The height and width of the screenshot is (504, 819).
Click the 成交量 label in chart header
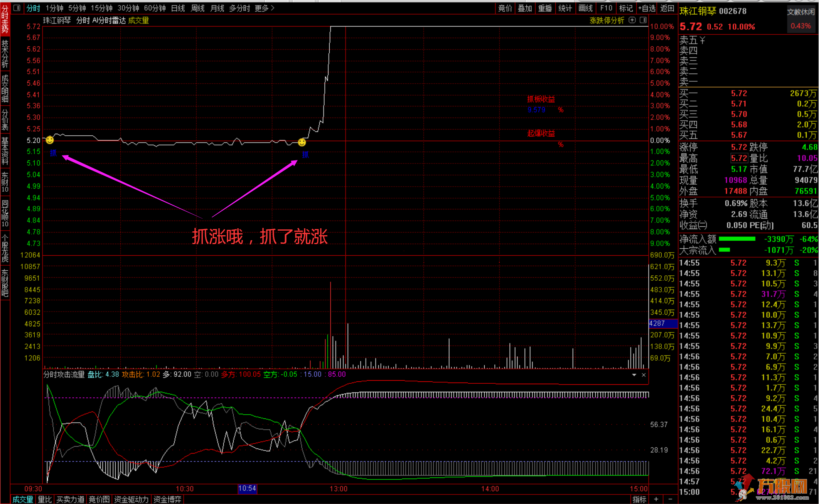tap(138, 20)
